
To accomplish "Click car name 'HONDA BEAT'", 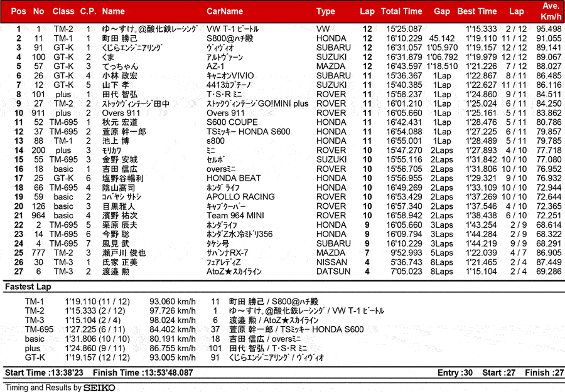I will [x=234, y=178].
